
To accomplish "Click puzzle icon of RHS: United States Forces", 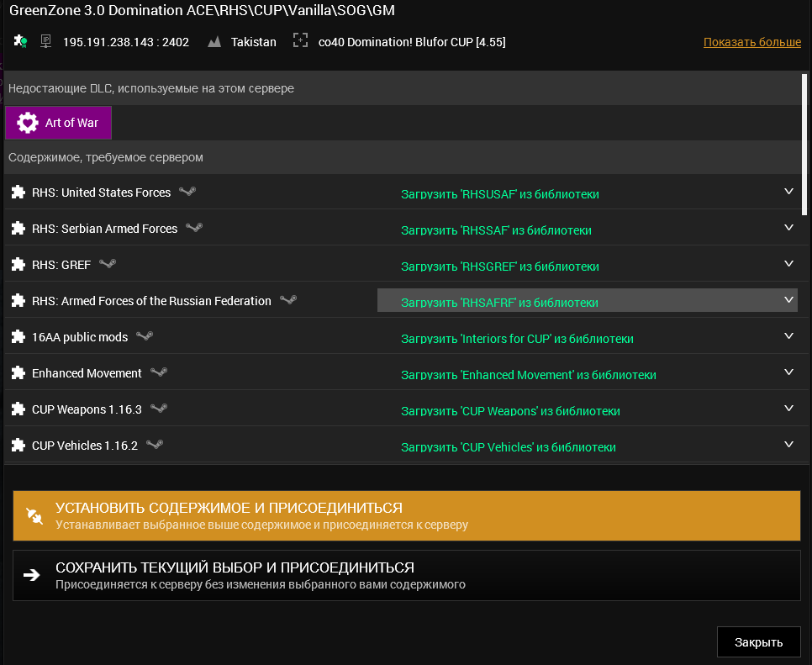I will coord(18,193).
